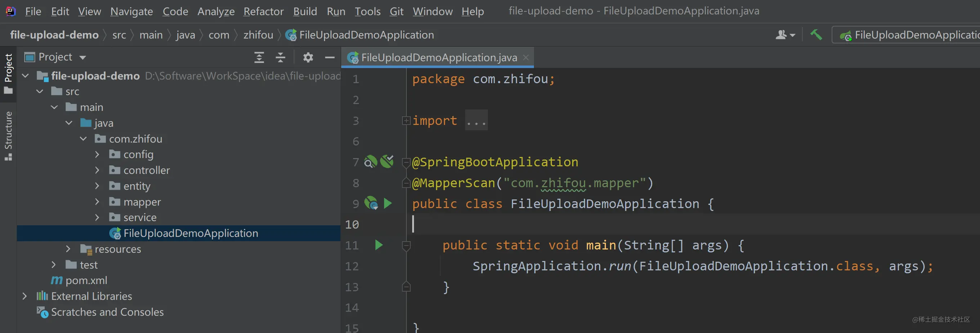The image size is (980, 333).
Task: Collapse the com.zhifou package
Action: click(83, 139)
